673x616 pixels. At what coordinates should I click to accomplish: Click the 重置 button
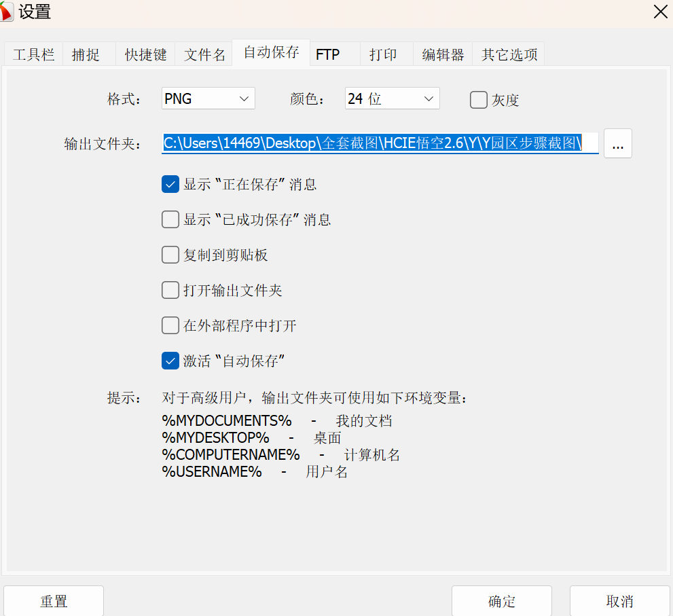54,601
